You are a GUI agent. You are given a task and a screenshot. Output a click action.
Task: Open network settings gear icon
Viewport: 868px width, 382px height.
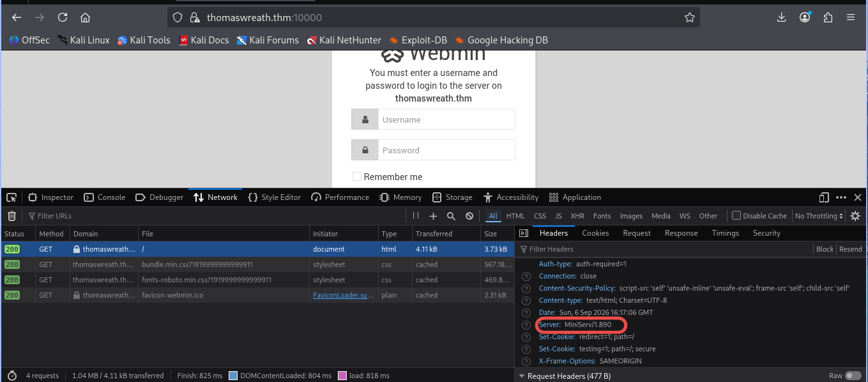(x=855, y=216)
